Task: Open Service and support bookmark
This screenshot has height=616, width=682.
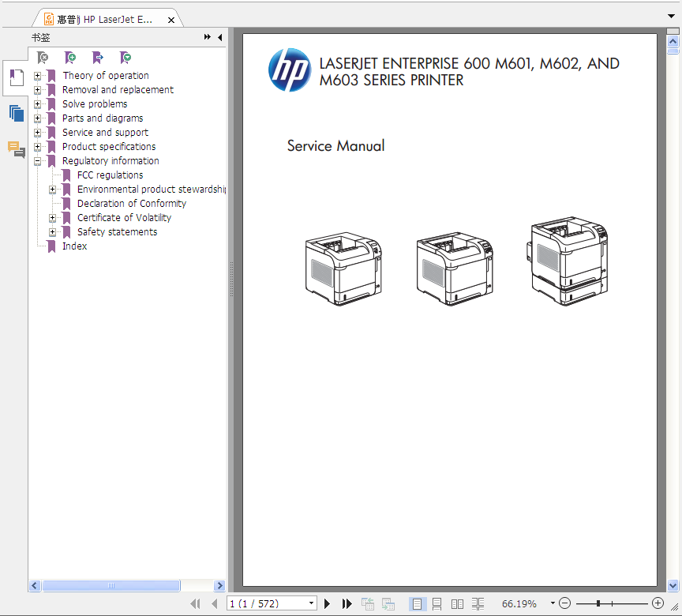Action: 105,133
